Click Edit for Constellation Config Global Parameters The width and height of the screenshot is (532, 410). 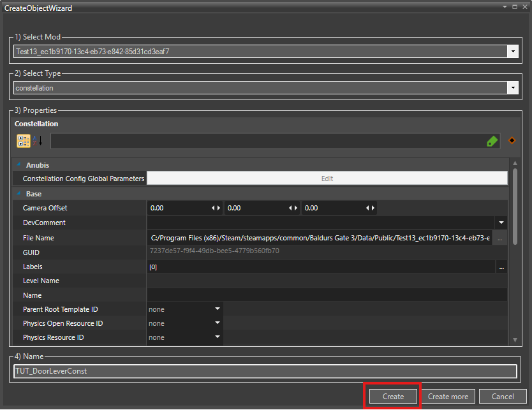[327, 179]
